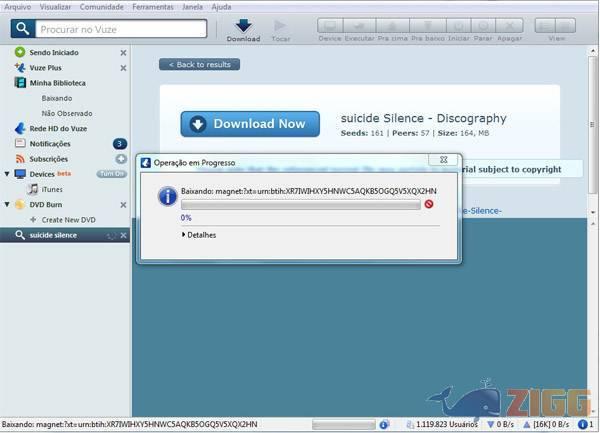This screenshot has height=433, width=600.
Task: Open the Ferramentas menu
Action: point(153,7)
